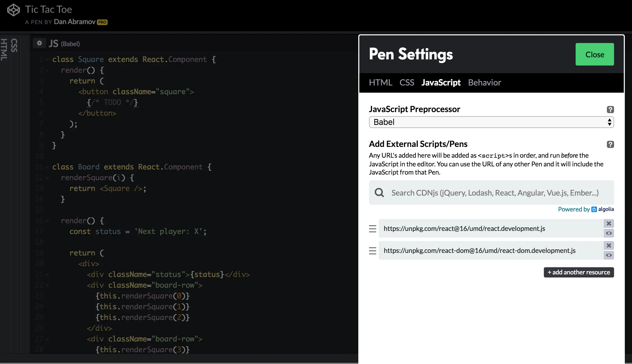Open the Babel preprocessor dropdown
The image size is (632, 364).
coord(491,122)
